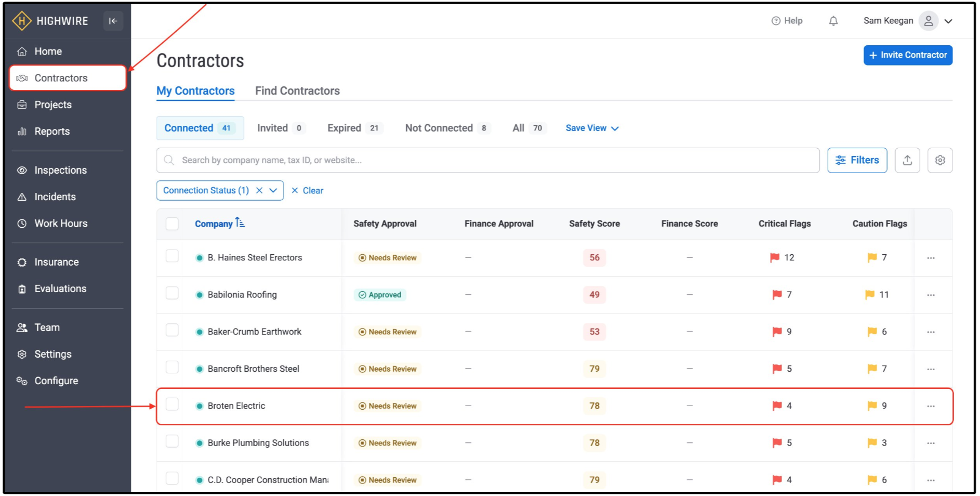Image resolution: width=980 pixels, height=496 pixels.
Task: Expand Sam Keegan user menu chevron
Action: tap(948, 21)
